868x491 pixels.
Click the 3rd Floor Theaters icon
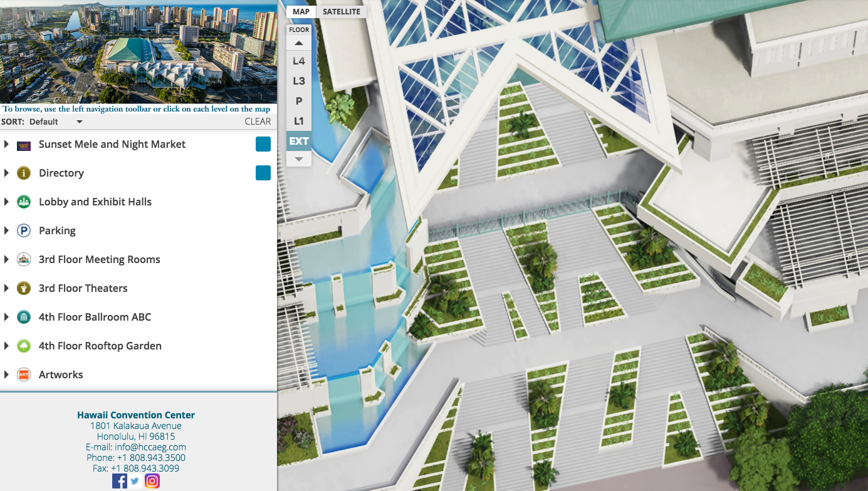(x=24, y=288)
